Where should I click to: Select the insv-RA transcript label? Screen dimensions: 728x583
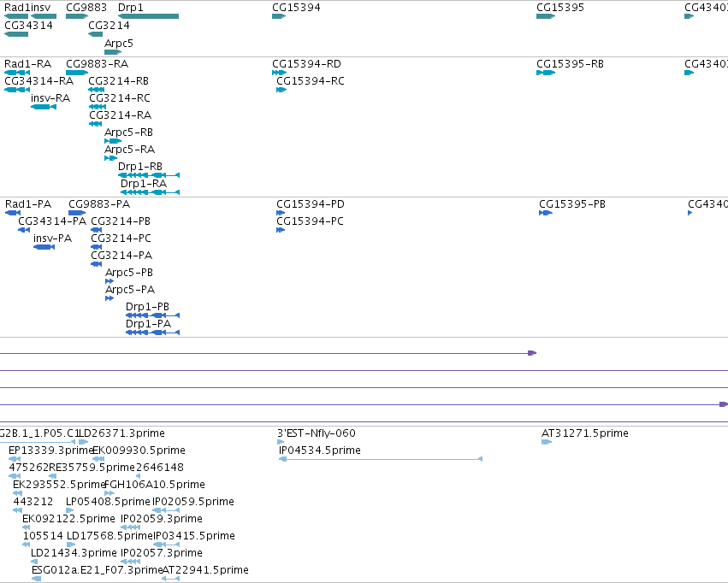(x=50, y=97)
